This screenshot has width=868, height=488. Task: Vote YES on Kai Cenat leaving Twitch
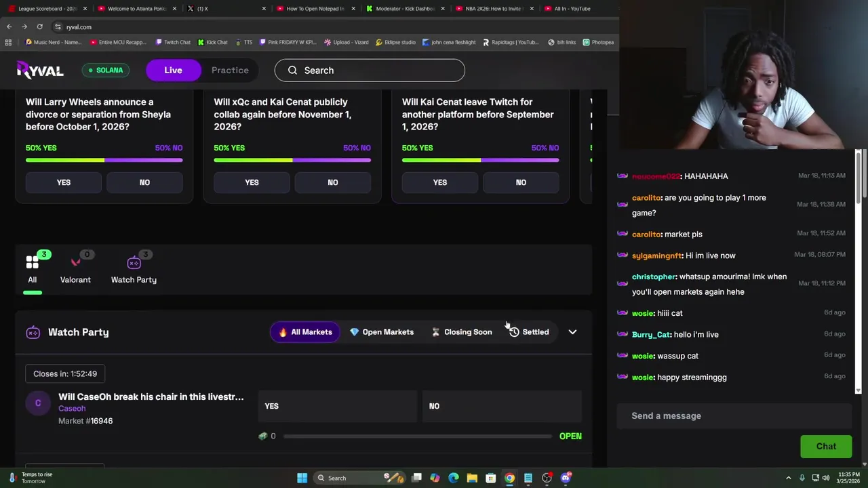pyautogui.click(x=440, y=182)
